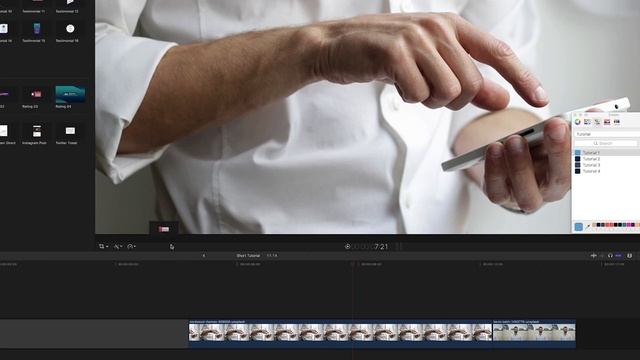Viewport: 640px width, 360px height.
Task: Switch to image palettes tab in Colors window
Action: coord(607,122)
